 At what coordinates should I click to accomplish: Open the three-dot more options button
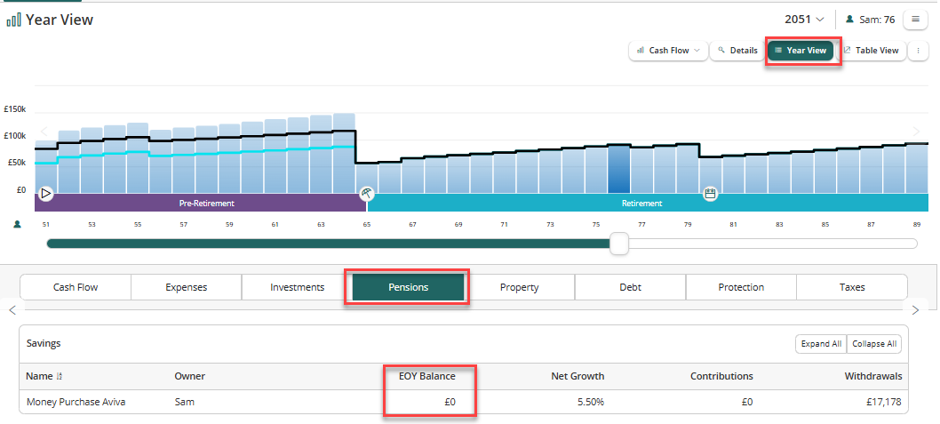tap(918, 50)
